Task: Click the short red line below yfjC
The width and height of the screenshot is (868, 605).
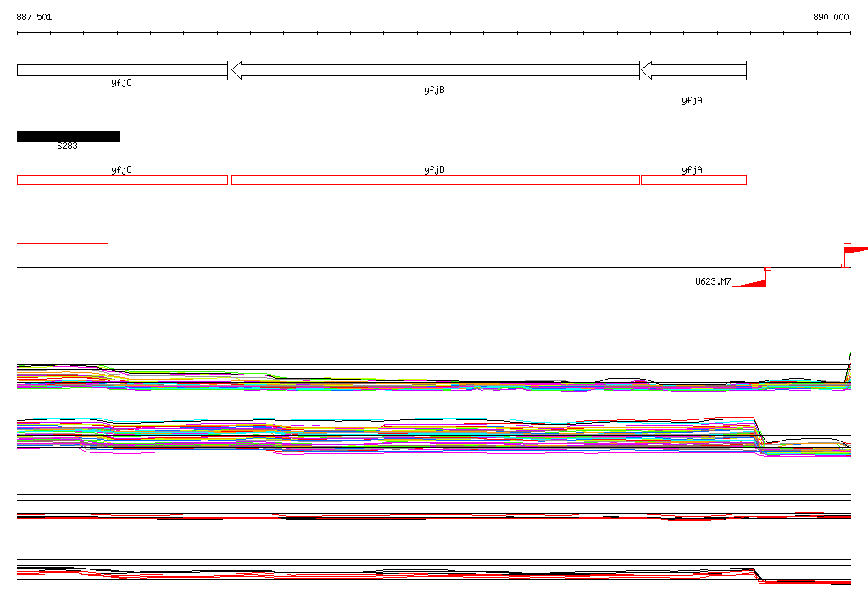Action: [x=63, y=243]
